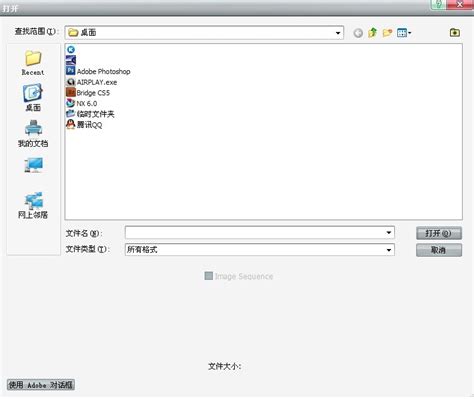This screenshot has width=474, height=399.
Task: Click the 打开 button
Action: (439, 233)
